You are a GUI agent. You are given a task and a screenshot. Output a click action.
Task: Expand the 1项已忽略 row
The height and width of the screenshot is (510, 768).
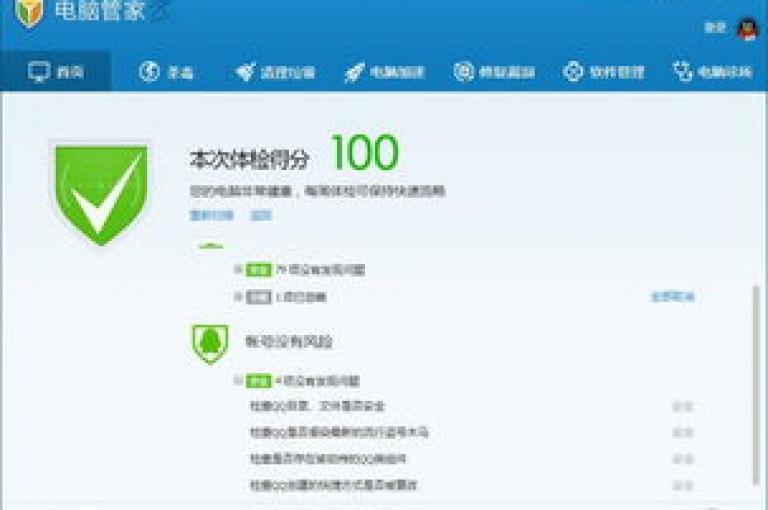click(238, 296)
